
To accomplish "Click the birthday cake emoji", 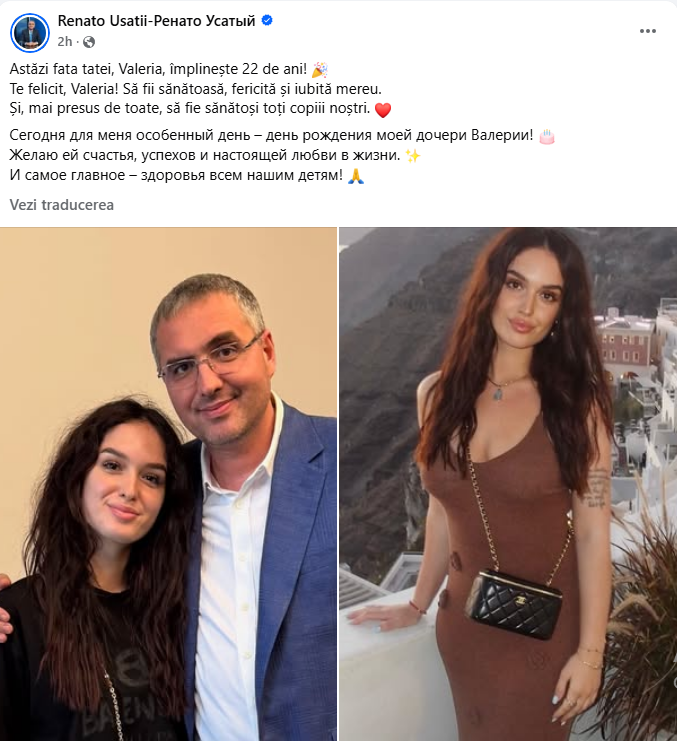I will 547,137.
